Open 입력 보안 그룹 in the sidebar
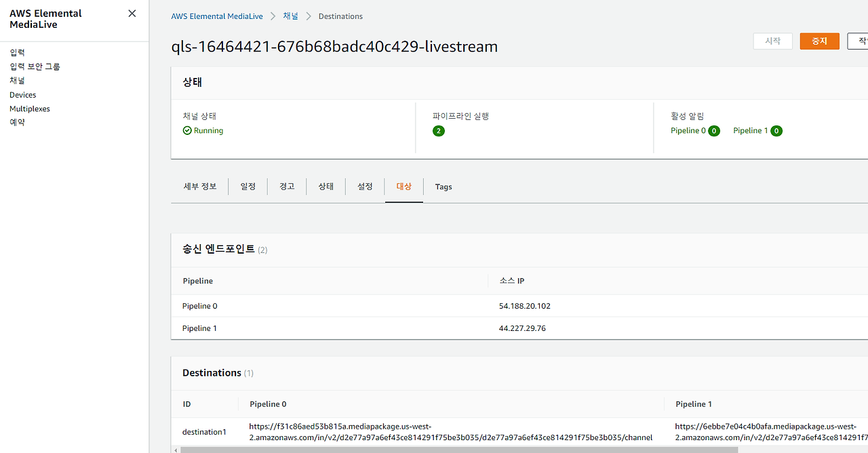The width and height of the screenshot is (868, 453). pos(35,66)
